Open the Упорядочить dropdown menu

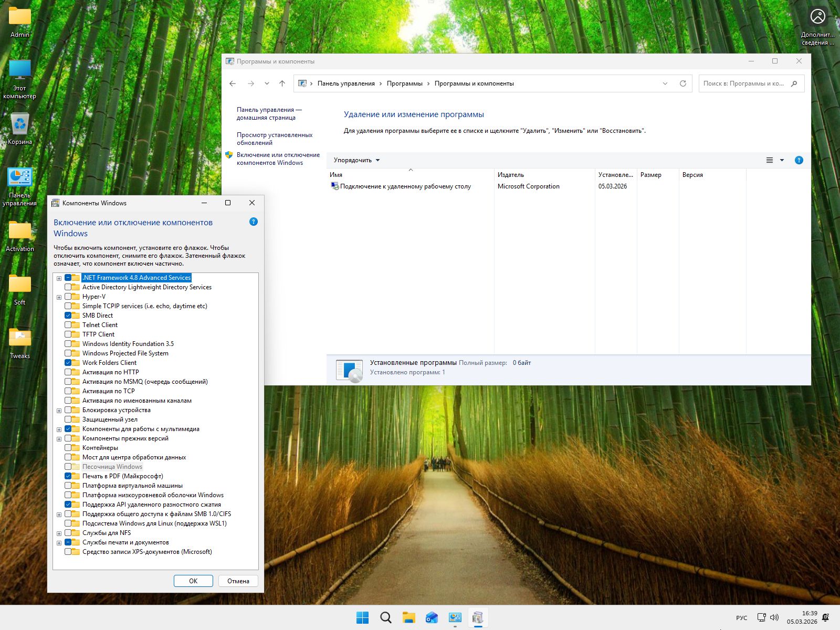click(356, 160)
